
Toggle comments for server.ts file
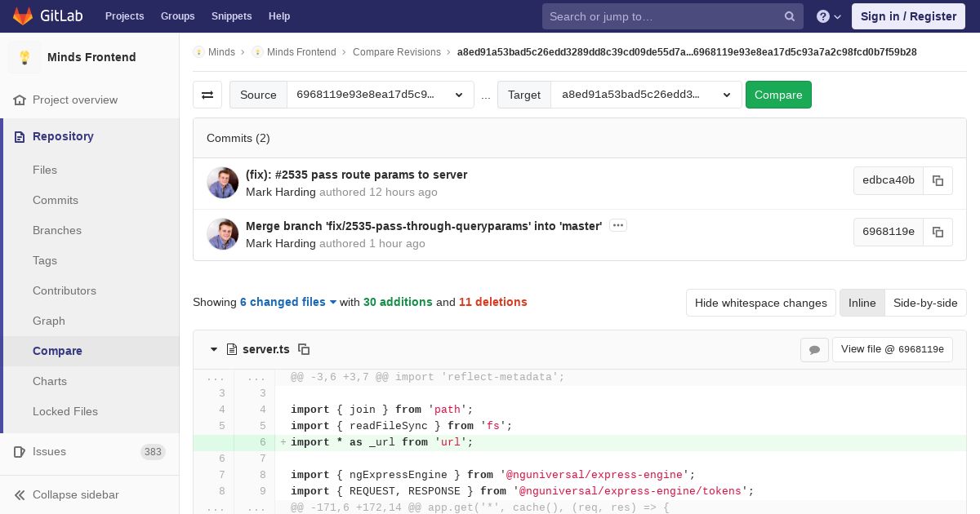click(x=814, y=349)
